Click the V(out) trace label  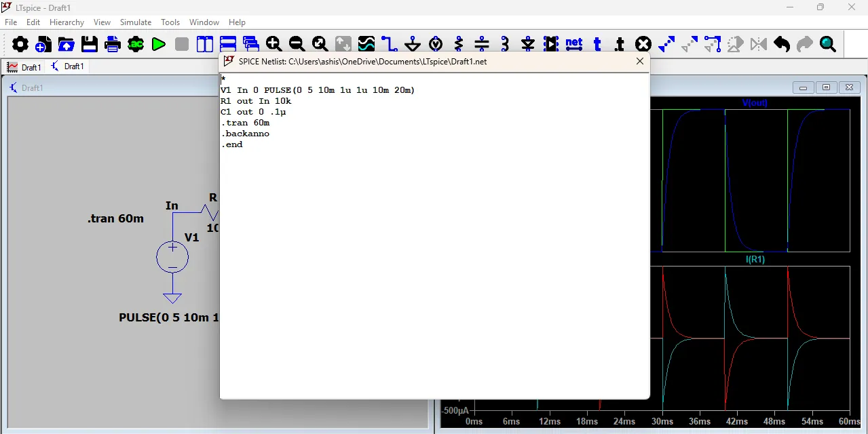tap(755, 103)
